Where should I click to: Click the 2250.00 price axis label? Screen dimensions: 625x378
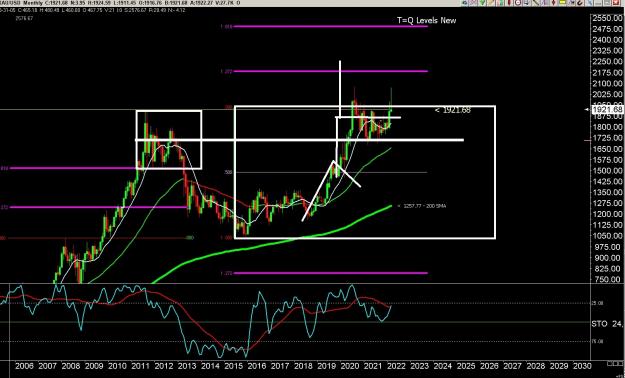(607, 62)
